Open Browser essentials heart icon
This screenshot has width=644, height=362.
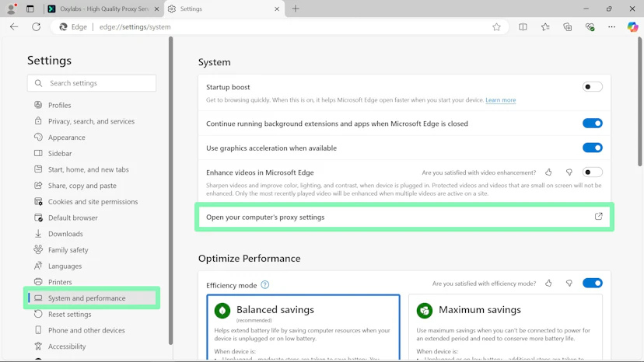pos(590,26)
